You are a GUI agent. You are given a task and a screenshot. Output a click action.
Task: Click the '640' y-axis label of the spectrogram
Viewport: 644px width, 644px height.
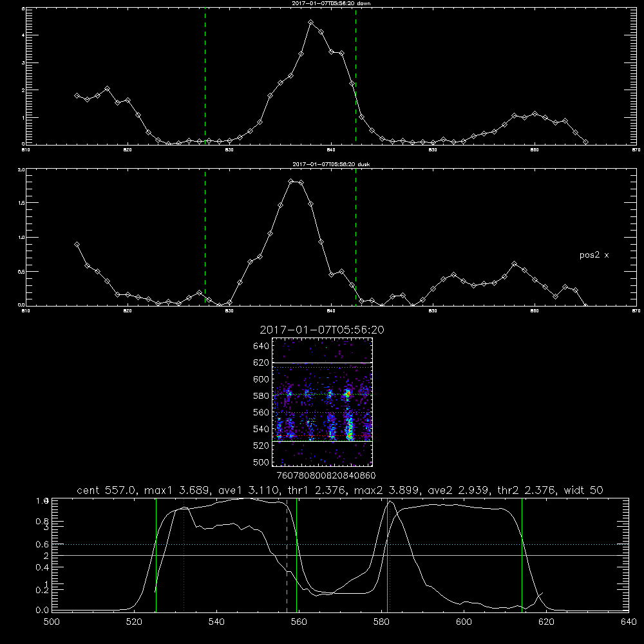pyautogui.click(x=261, y=346)
